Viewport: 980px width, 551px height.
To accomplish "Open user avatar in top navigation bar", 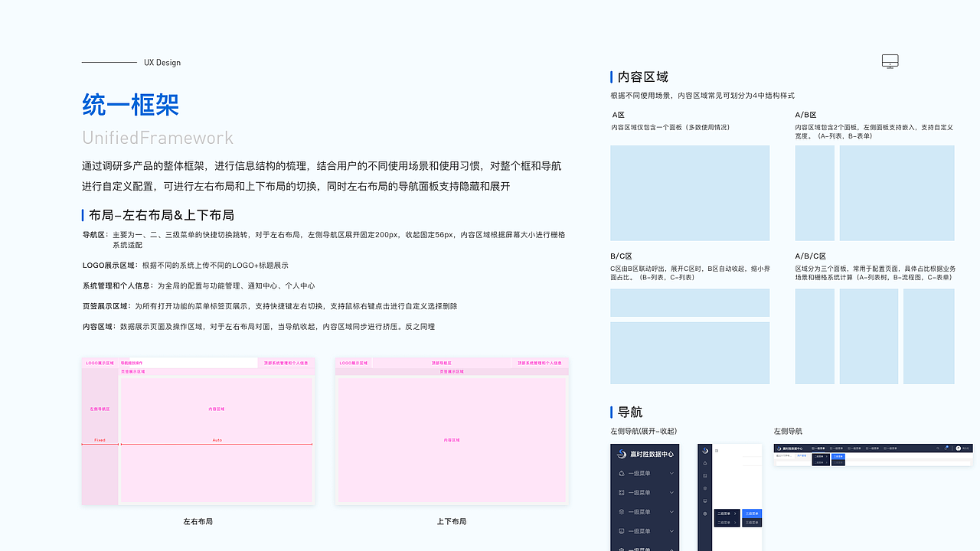I will pos(959,448).
